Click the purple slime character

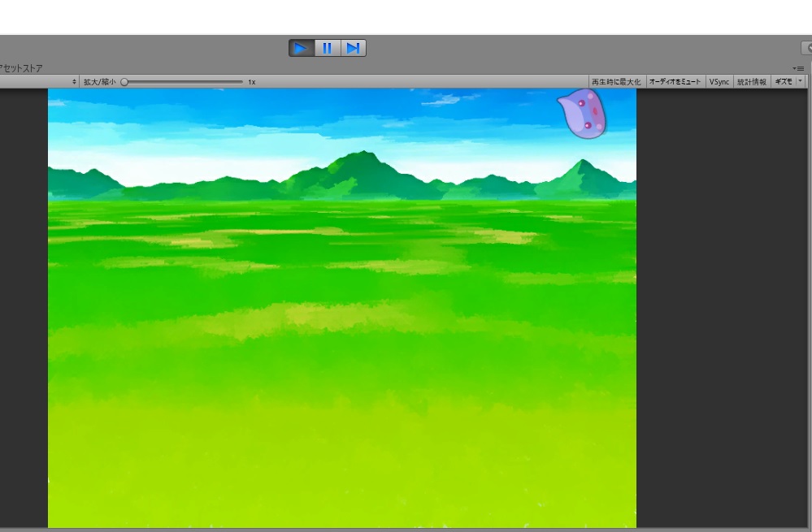(582, 114)
